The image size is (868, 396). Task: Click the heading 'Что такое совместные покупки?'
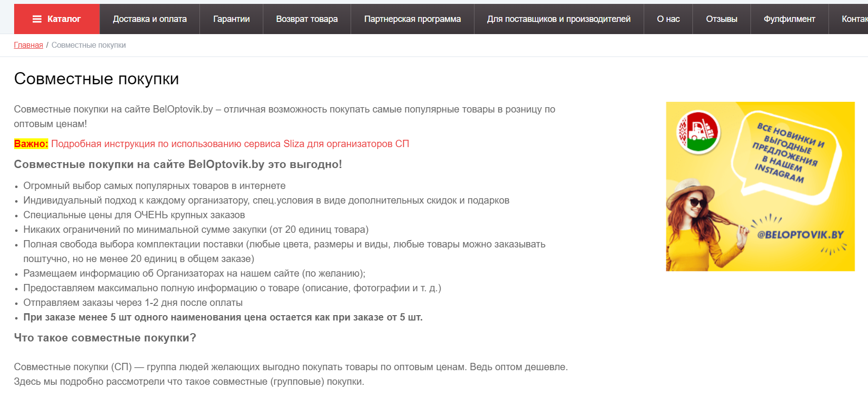pos(105,338)
